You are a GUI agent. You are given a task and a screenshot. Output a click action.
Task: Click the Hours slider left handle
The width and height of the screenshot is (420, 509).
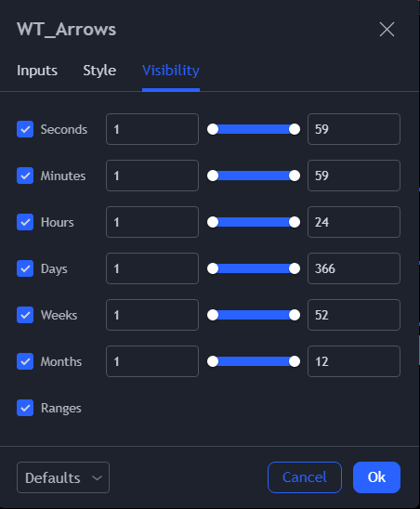point(213,222)
